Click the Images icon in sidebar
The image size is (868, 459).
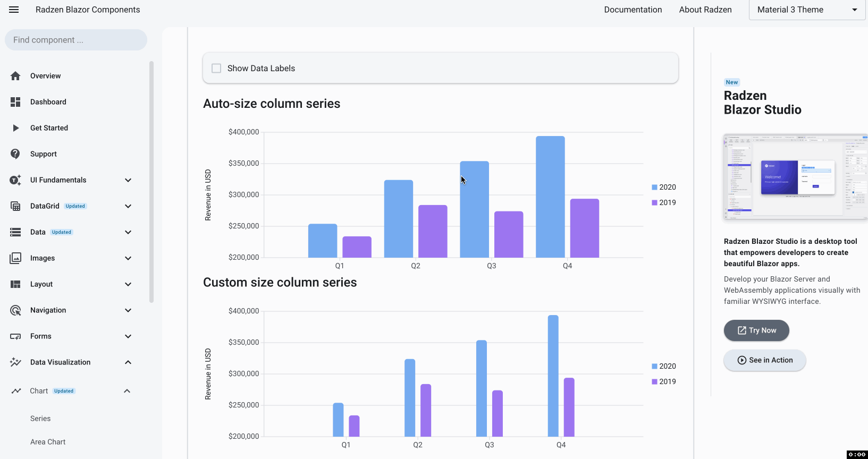coord(15,258)
